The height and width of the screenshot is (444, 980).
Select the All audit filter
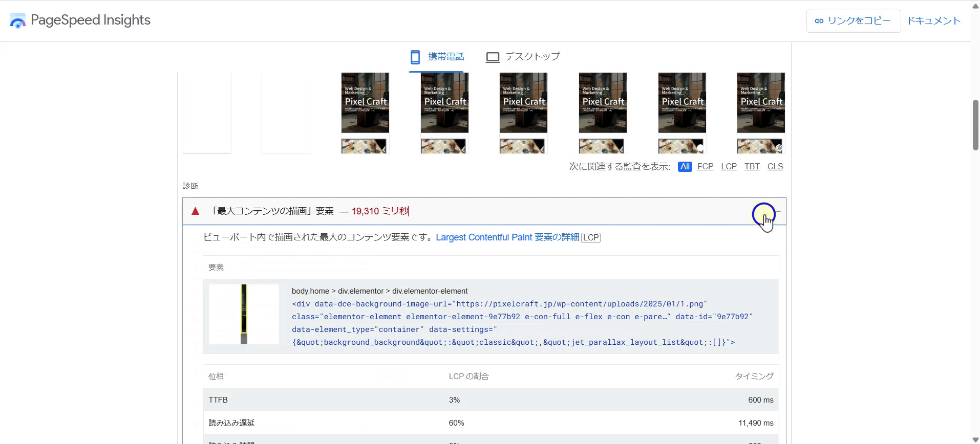click(x=685, y=167)
